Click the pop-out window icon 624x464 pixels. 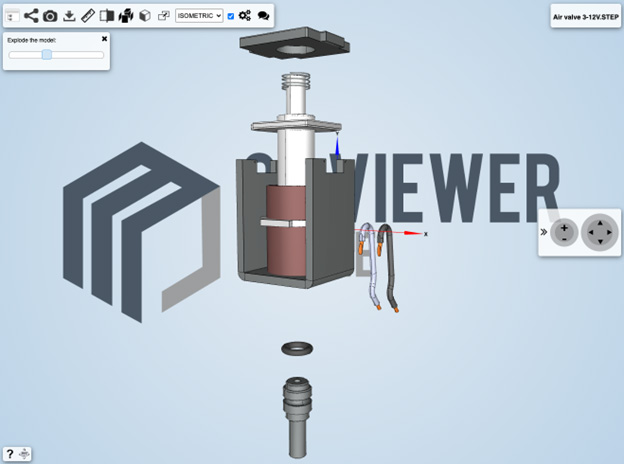coord(164,16)
